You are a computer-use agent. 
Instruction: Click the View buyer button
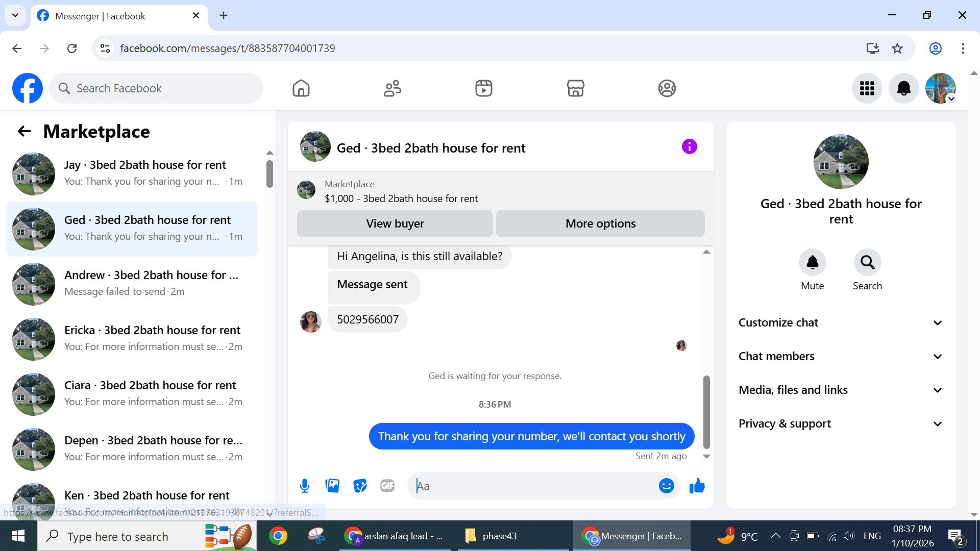coord(395,223)
